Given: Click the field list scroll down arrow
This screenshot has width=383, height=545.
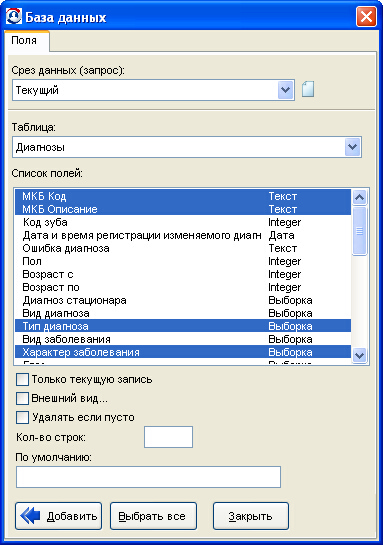Looking at the screenshot, I should click(359, 355).
